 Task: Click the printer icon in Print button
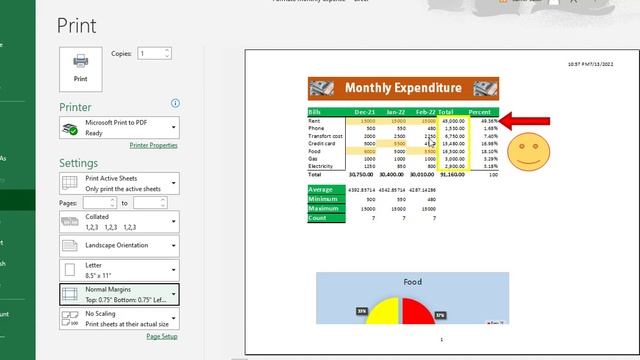pyautogui.click(x=80, y=61)
